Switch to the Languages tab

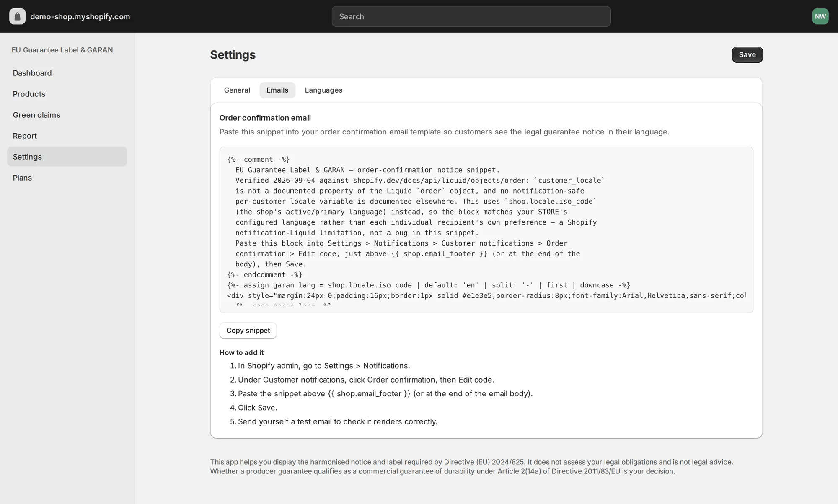323,90
